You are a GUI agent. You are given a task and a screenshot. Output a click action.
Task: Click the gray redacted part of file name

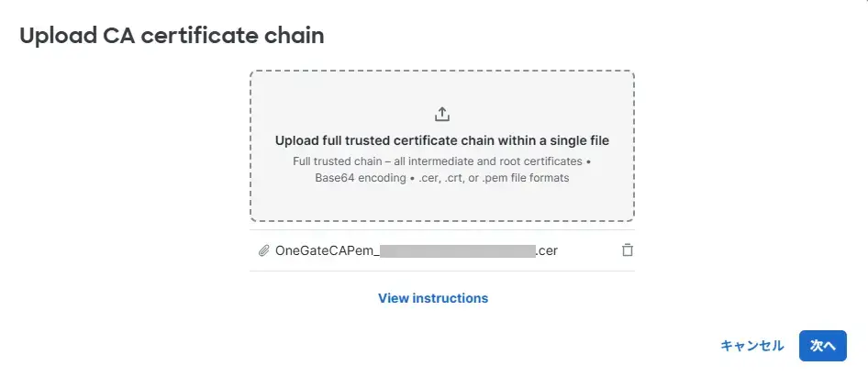457,250
